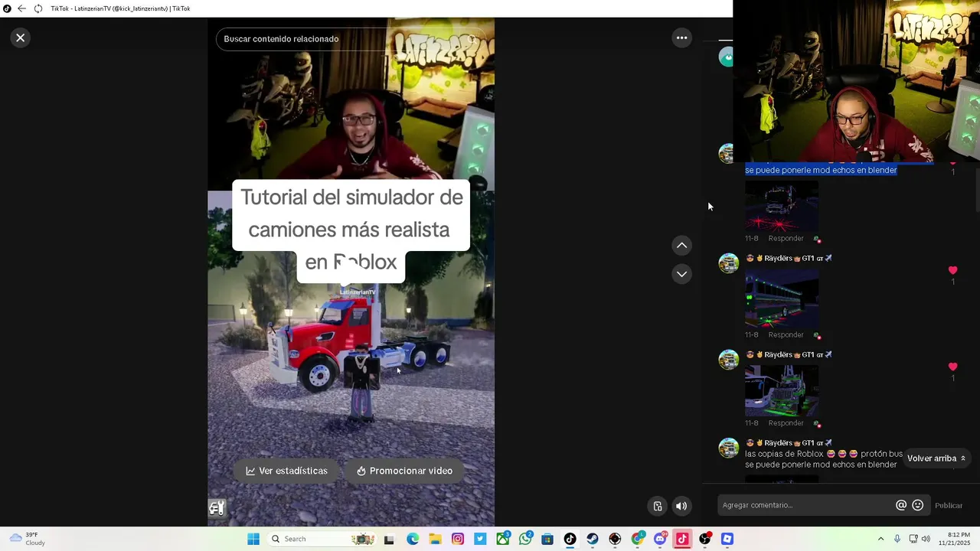
Task: Open weather widget showing 39°F Cloudy
Action: 28,539
